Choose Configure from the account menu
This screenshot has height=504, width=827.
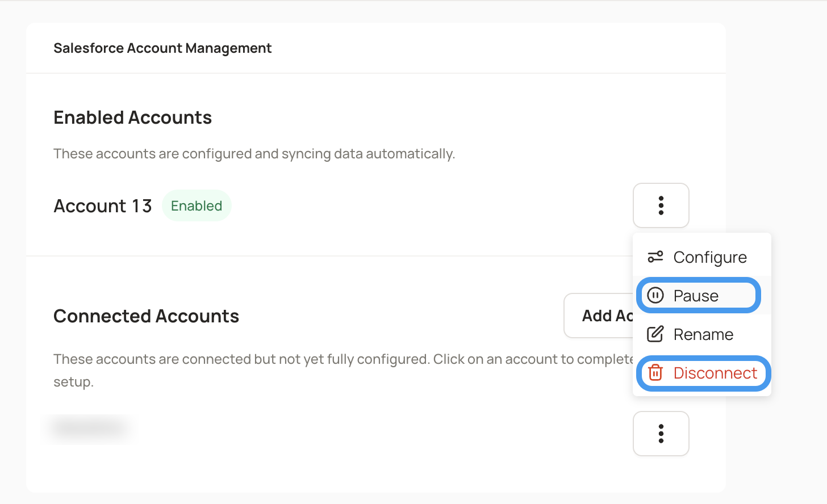702,257
